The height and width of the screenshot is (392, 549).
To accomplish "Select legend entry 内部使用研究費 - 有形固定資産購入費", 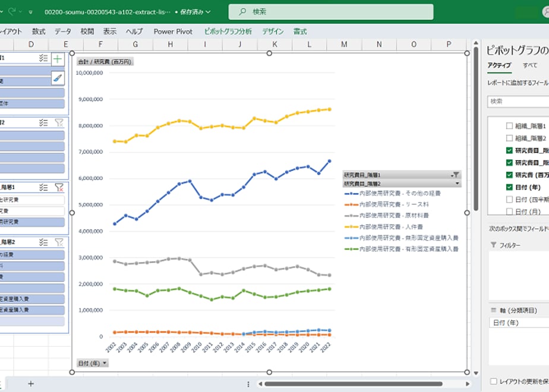I will [402, 249].
